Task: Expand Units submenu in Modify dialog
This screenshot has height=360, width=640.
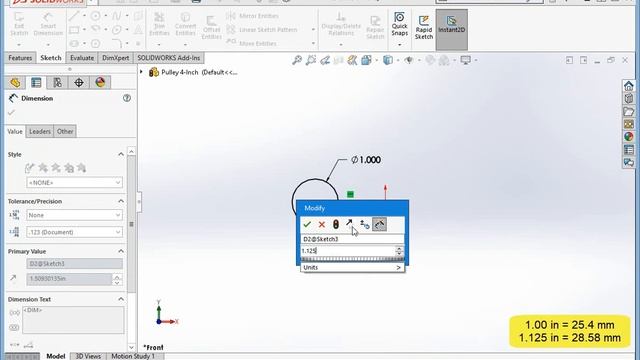Action: point(353,267)
